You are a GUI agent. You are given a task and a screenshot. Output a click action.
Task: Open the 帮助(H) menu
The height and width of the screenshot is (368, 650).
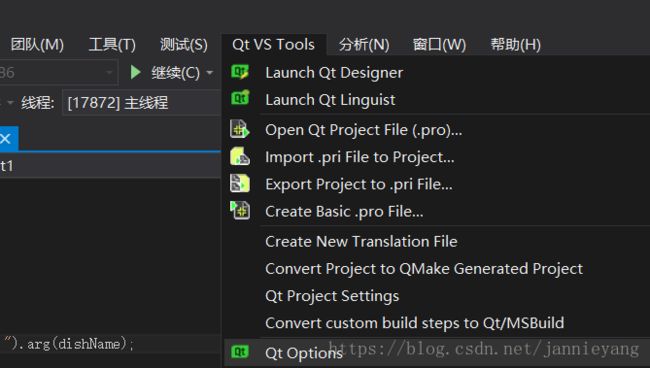point(515,44)
